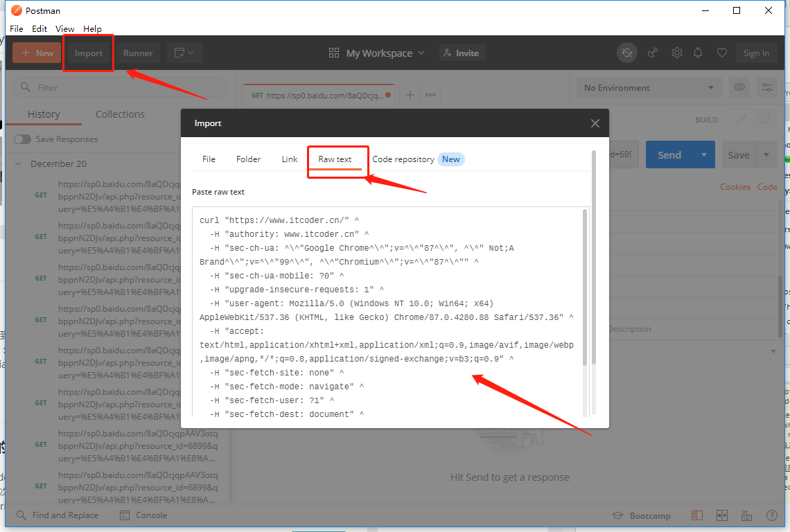
Task: Open Console from status bar
Action: 143,515
